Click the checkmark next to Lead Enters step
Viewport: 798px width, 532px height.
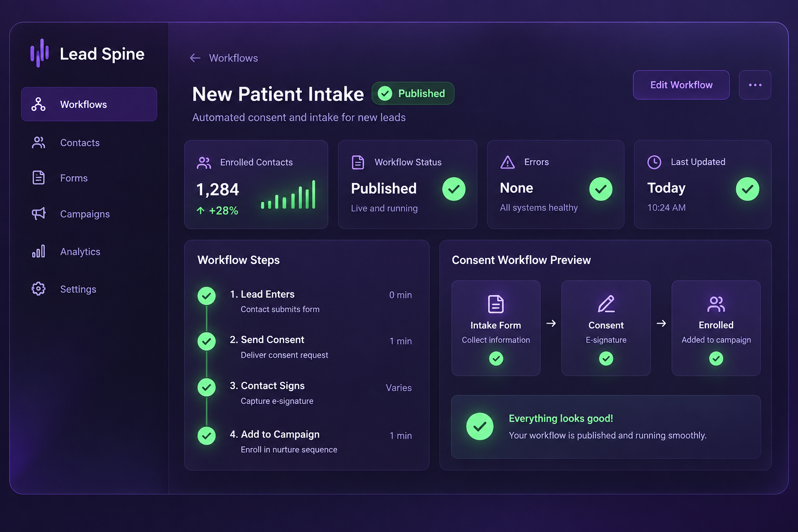[207, 296]
